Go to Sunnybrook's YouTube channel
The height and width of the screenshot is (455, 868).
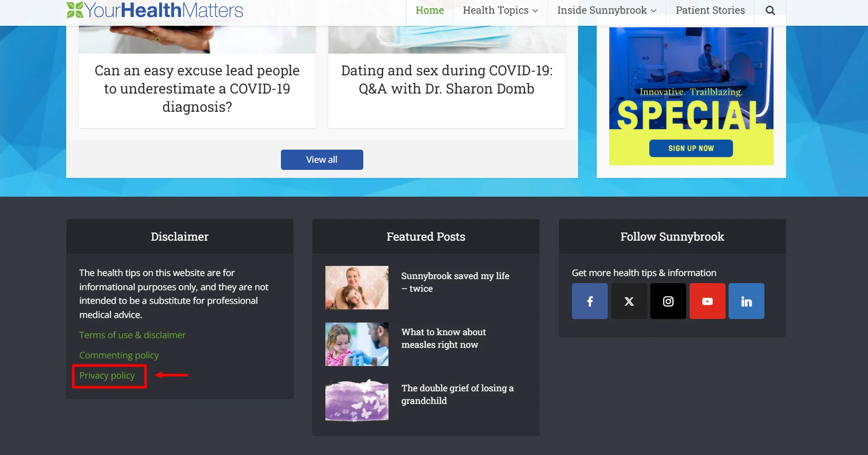pyautogui.click(x=707, y=301)
